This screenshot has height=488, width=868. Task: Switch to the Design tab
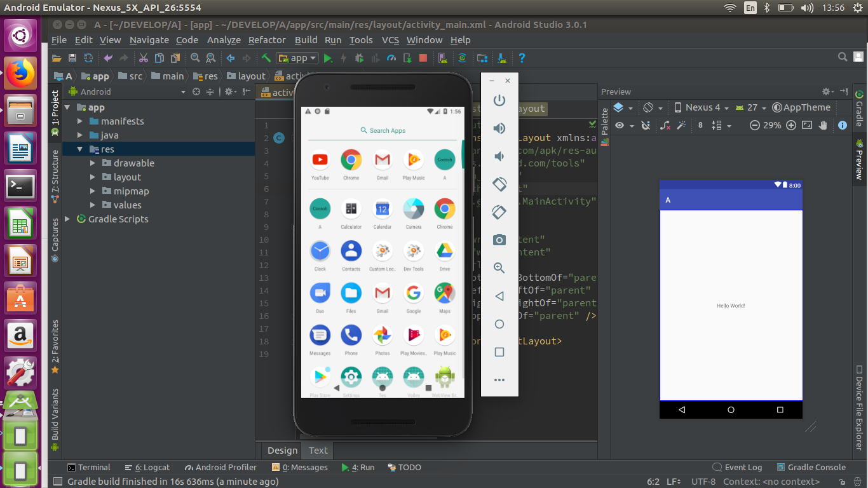point(282,450)
